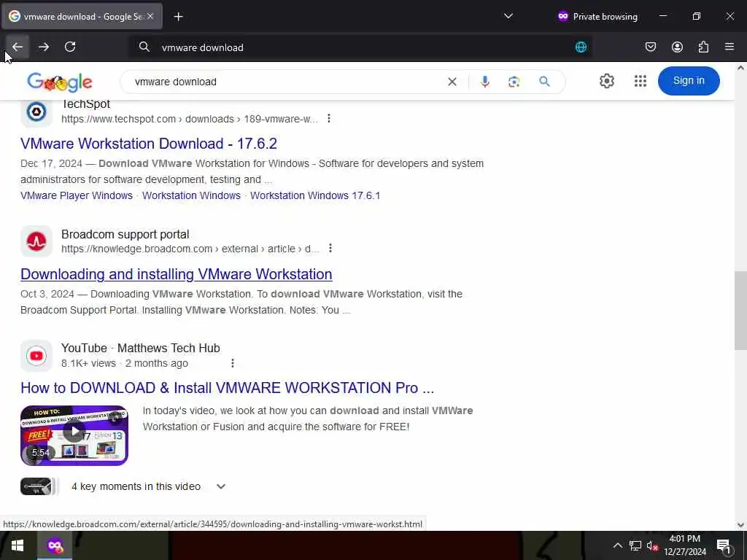This screenshot has height=560, width=747.
Task: Click the YouTube result favicon
Action: (x=36, y=356)
